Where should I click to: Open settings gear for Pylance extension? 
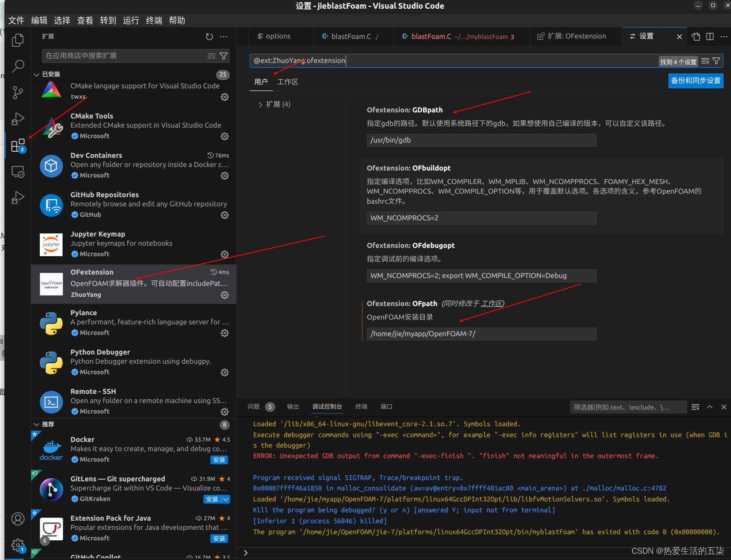point(224,333)
